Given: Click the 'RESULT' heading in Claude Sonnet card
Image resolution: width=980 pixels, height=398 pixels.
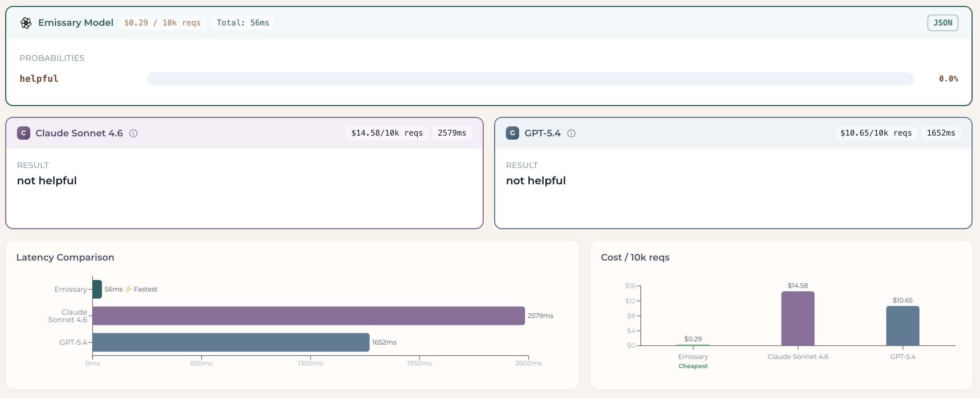Looking at the screenshot, I should [33, 165].
